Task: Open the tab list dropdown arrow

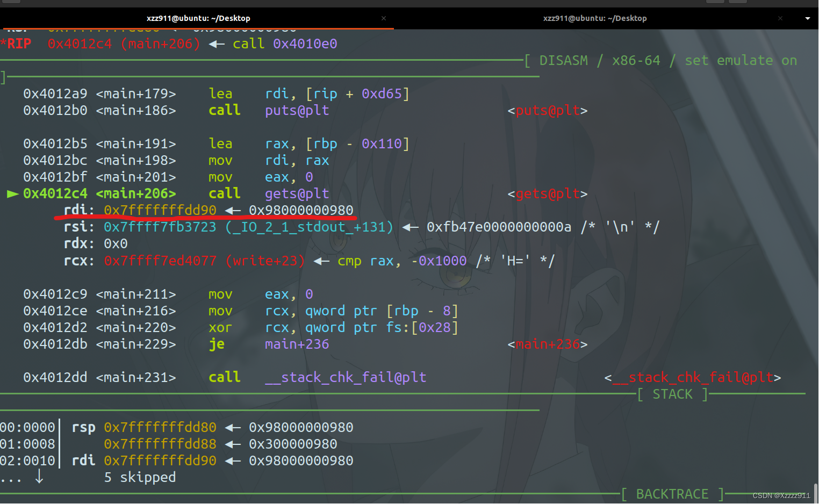Action: (807, 18)
